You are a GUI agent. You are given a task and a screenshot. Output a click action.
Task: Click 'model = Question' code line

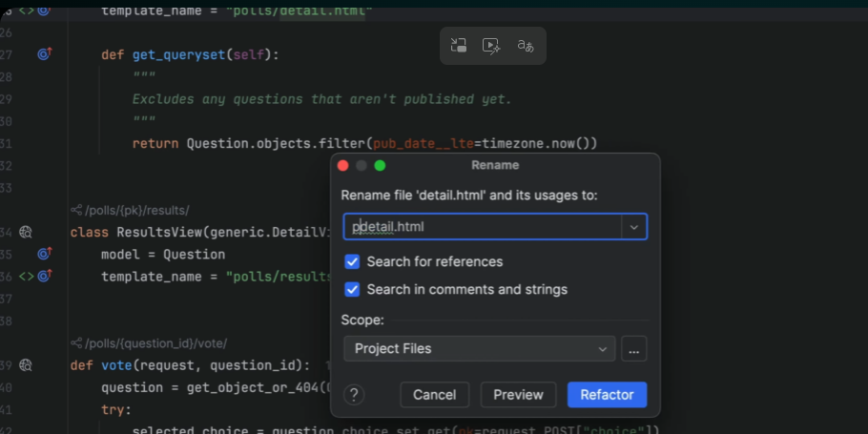coord(163,254)
